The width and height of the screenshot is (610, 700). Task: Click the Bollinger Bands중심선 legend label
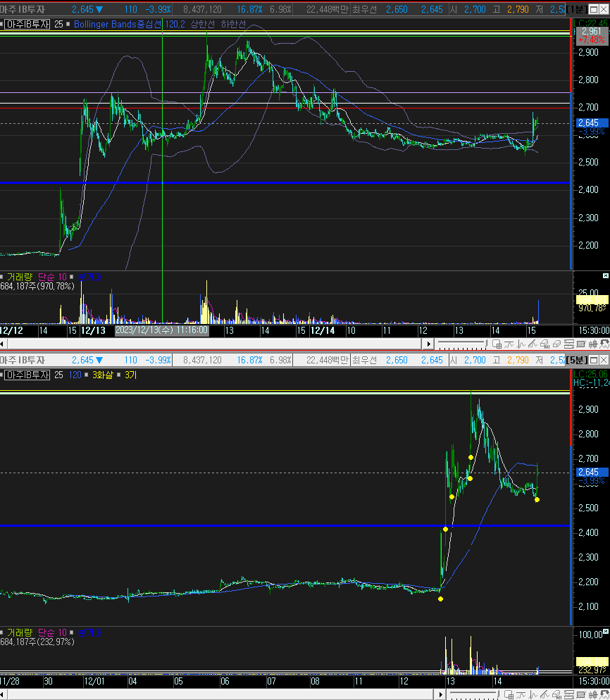(118, 24)
